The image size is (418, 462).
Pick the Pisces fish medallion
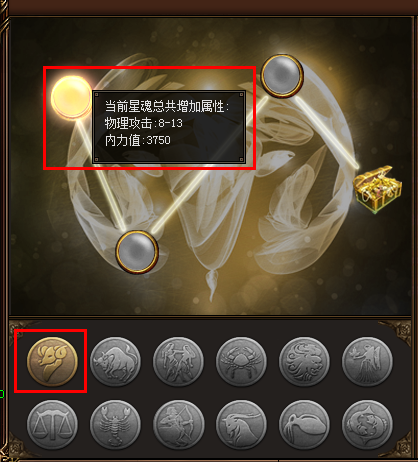tap(367, 425)
